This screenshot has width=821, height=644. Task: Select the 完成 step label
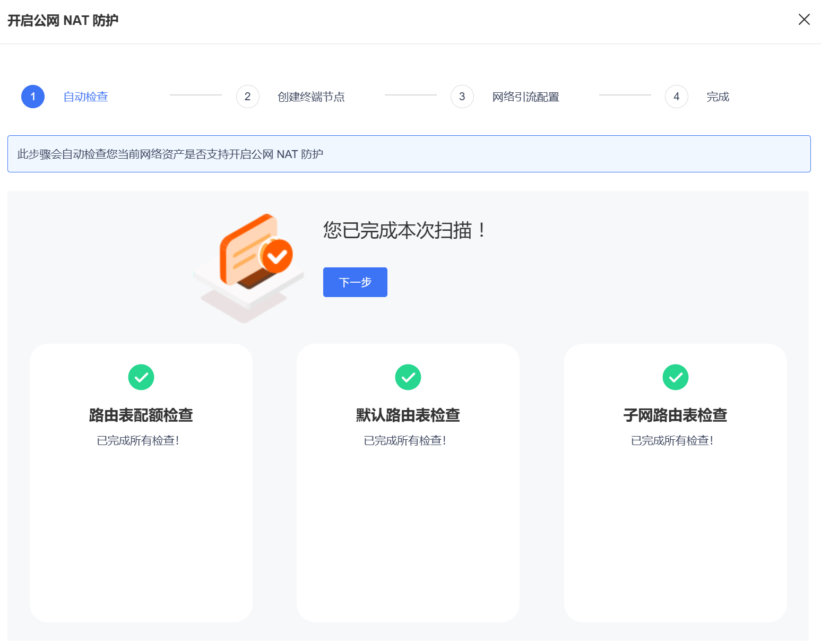click(718, 97)
